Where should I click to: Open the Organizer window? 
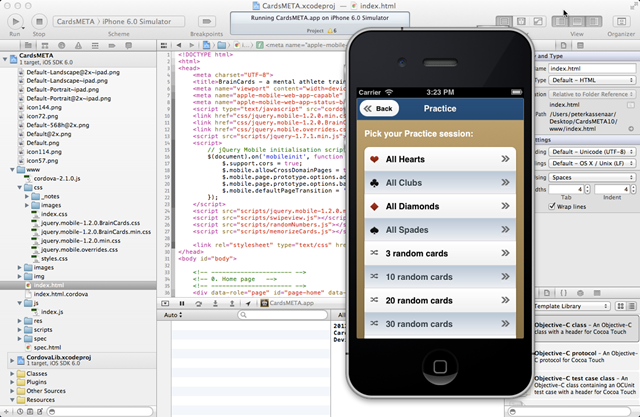tap(621, 21)
